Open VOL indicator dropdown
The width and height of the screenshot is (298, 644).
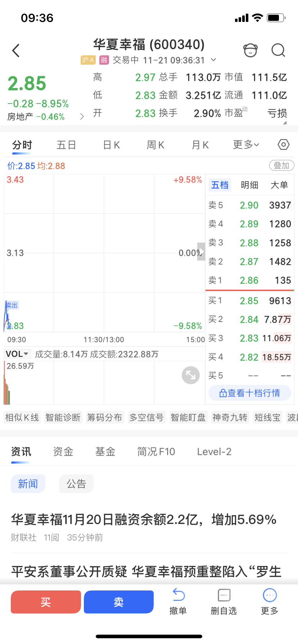(17, 354)
